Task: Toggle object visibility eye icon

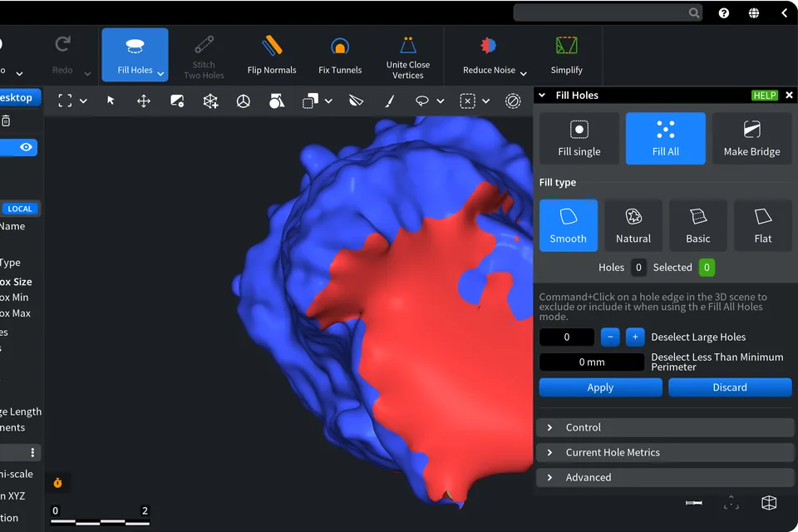Action: click(26, 147)
